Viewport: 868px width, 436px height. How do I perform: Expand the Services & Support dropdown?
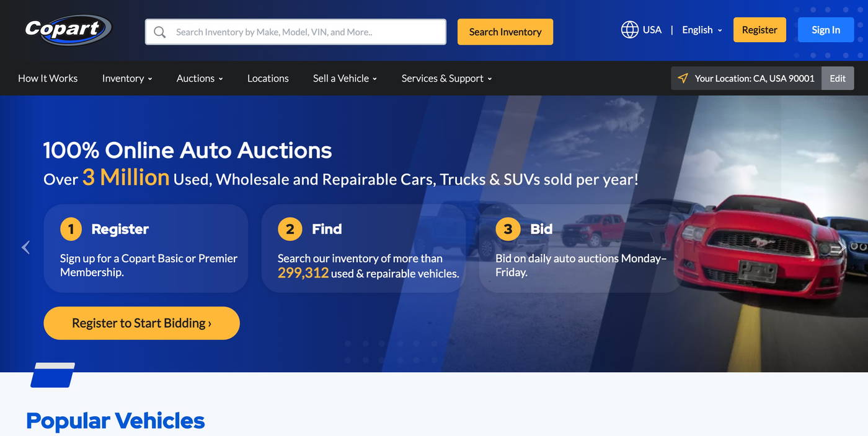point(446,78)
